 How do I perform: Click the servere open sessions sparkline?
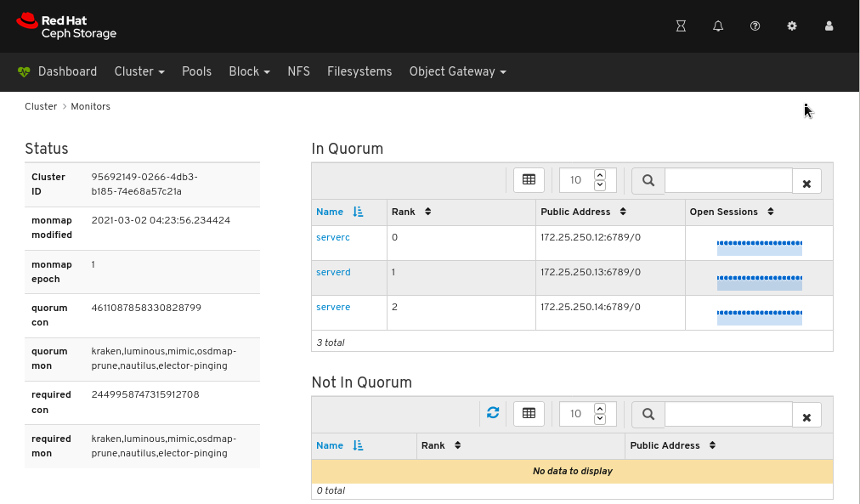(760, 317)
